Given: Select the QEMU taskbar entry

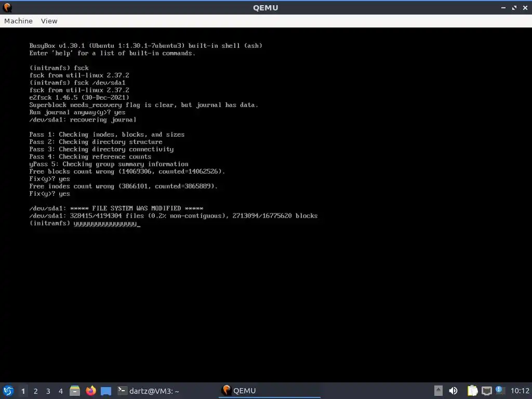Looking at the screenshot, I should pos(270,391).
